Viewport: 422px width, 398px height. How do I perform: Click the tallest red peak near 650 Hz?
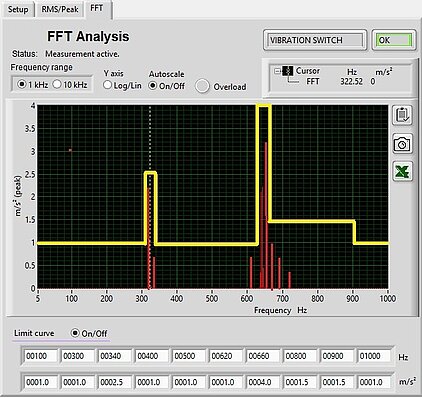[x=266, y=215]
